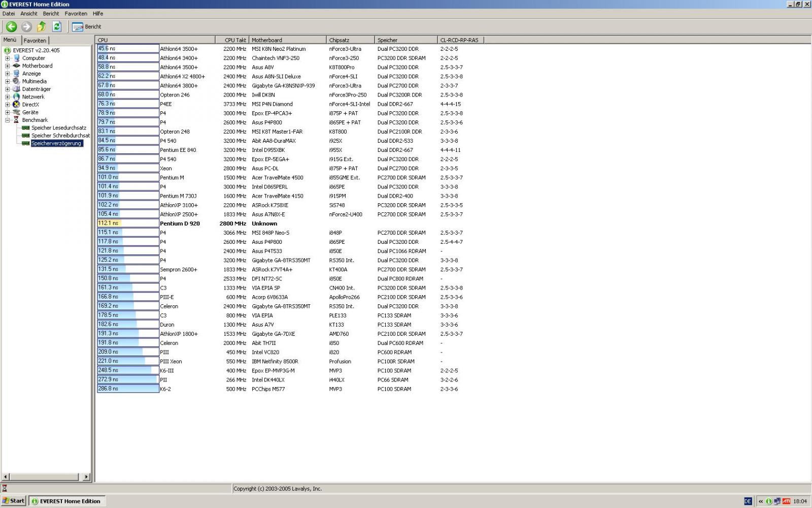Expand the Anzeige tree node

pyautogui.click(x=7, y=74)
